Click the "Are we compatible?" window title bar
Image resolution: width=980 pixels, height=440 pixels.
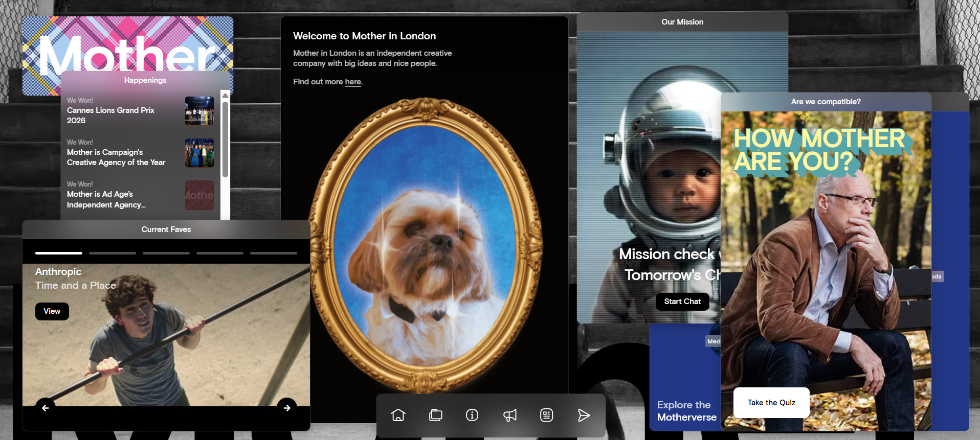pyautogui.click(x=826, y=102)
